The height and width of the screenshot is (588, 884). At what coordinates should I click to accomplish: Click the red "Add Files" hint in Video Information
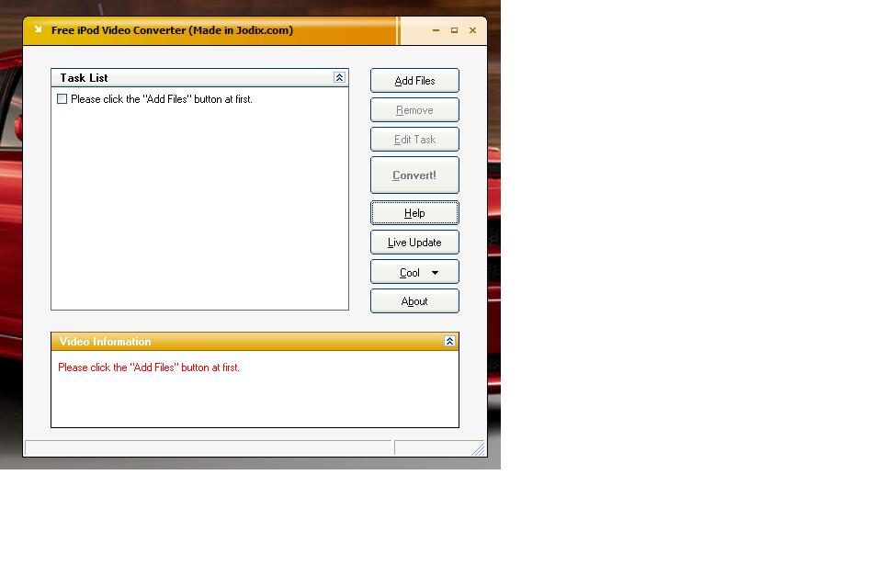click(149, 367)
